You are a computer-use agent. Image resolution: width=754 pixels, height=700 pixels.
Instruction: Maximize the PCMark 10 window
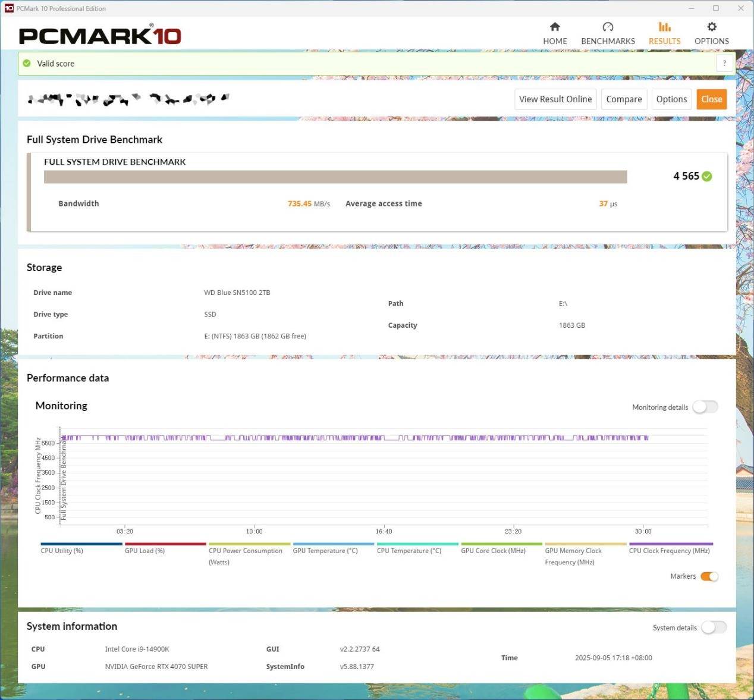tap(716, 8)
